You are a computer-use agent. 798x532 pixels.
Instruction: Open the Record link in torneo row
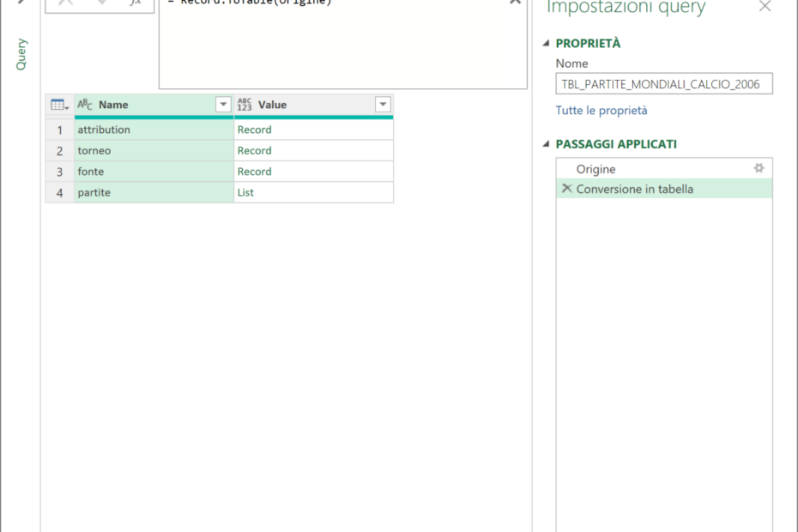point(254,151)
